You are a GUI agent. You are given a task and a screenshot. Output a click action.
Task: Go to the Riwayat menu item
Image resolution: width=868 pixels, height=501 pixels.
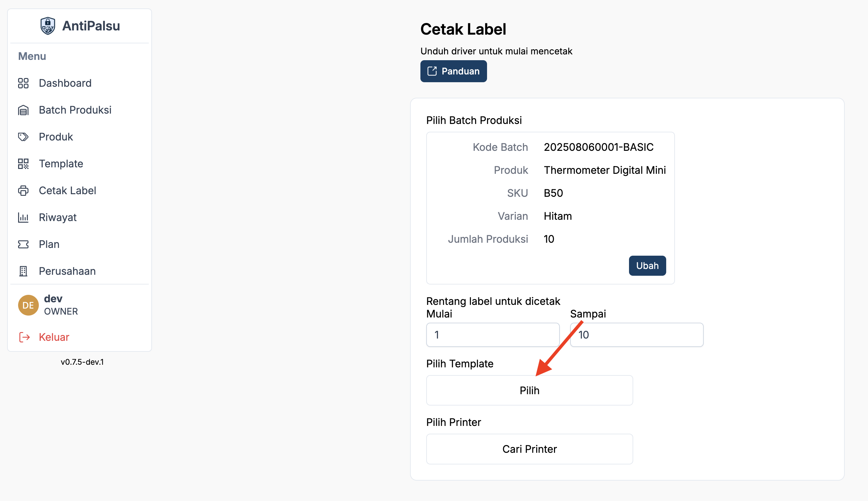58,217
